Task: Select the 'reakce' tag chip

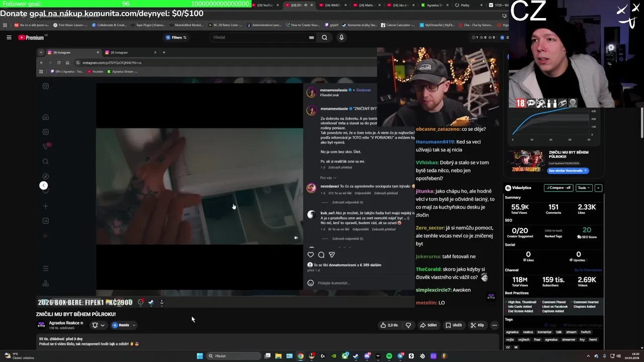Action: pos(528,332)
